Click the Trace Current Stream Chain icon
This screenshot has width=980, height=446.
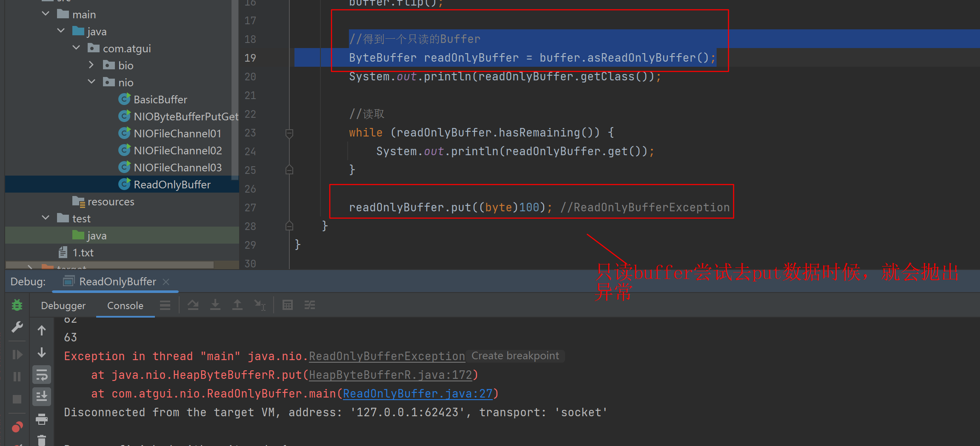pyautogui.click(x=310, y=305)
